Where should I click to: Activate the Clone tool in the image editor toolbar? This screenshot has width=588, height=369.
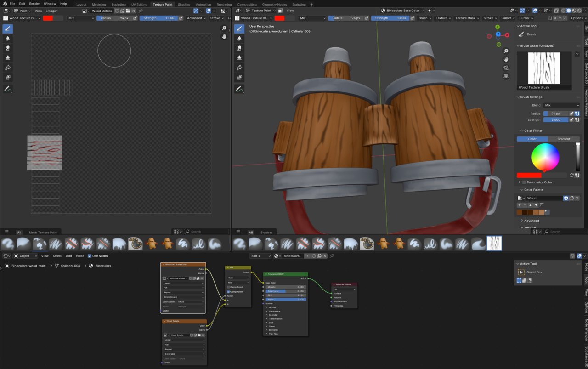point(7,57)
